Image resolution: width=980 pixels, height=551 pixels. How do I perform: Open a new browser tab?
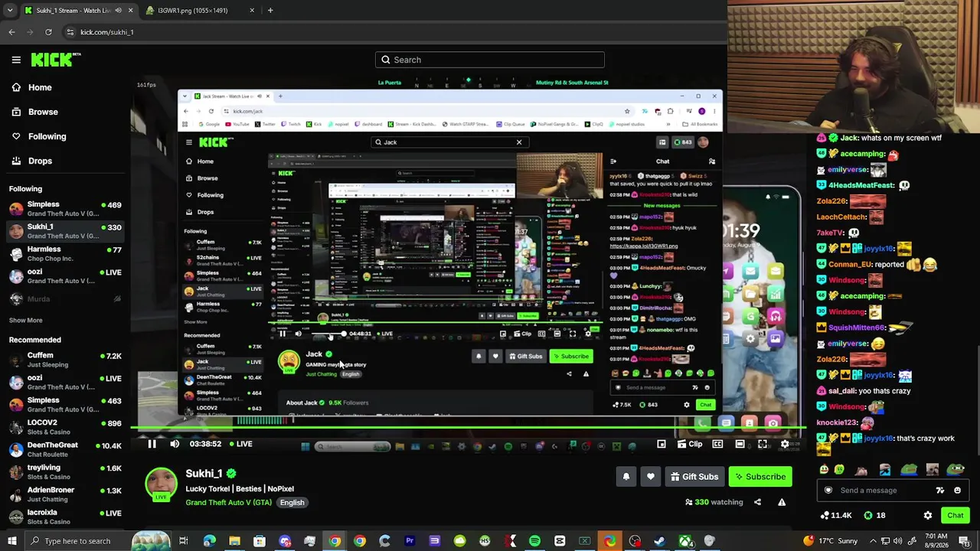270,11
